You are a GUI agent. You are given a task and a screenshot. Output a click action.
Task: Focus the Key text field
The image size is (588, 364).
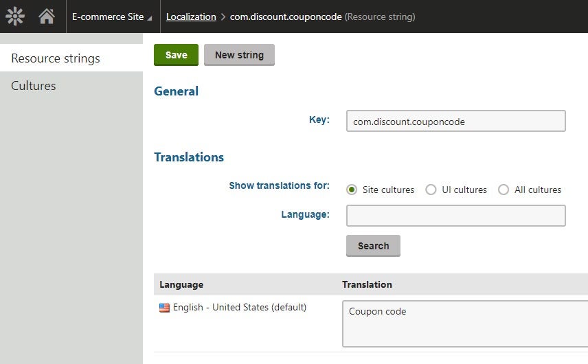point(455,121)
